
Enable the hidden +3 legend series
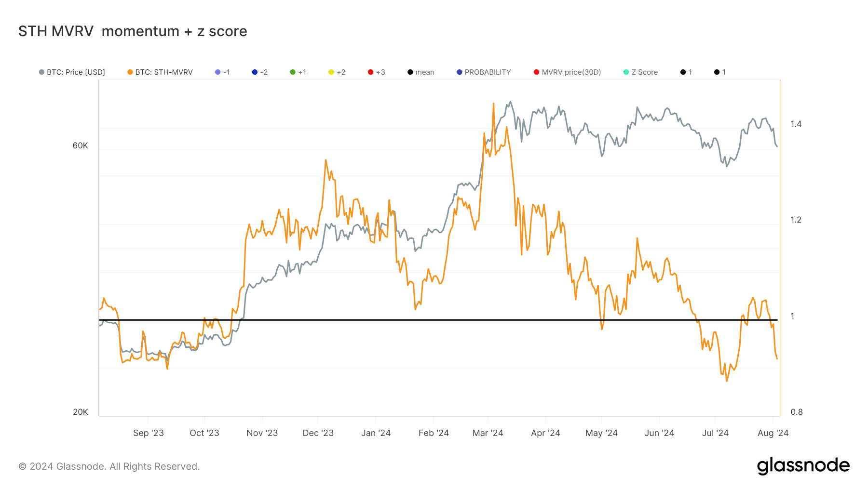pos(376,72)
